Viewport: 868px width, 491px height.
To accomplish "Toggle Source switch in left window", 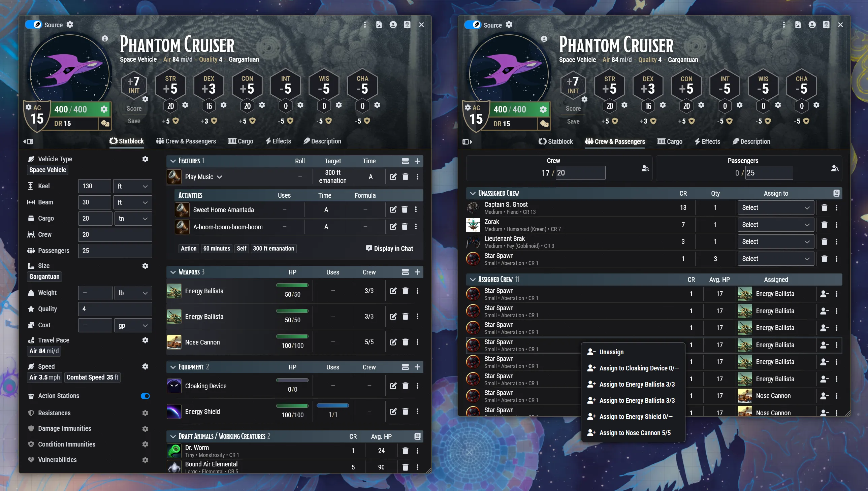I will 33,25.
